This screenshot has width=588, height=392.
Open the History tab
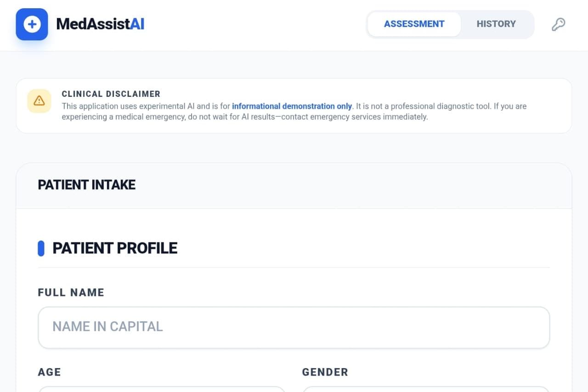(496, 24)
